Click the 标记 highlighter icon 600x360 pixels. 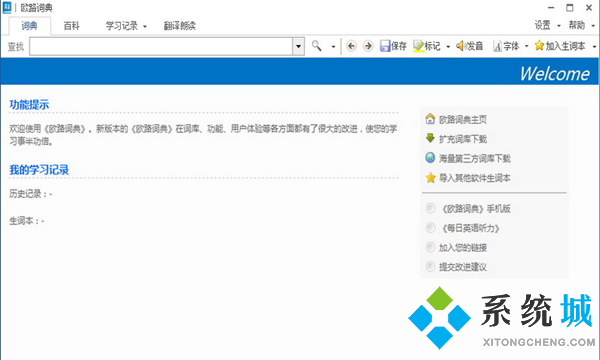point(418,46)
